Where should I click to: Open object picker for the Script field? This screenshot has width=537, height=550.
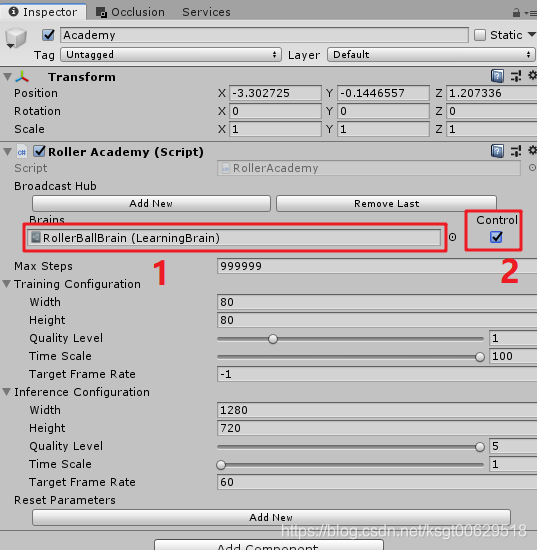532,168
